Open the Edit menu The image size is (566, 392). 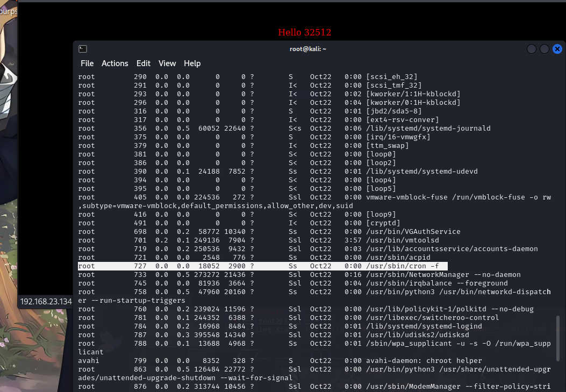144,63
